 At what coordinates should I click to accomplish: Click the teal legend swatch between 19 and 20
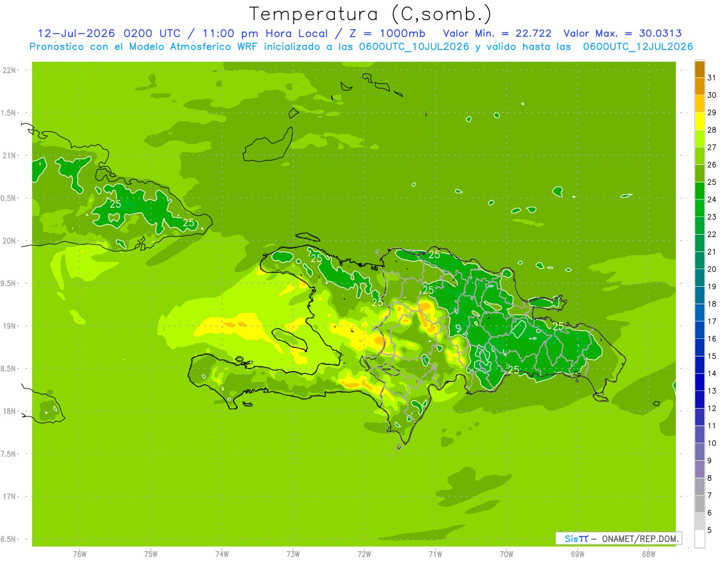(x=699, y=278)
